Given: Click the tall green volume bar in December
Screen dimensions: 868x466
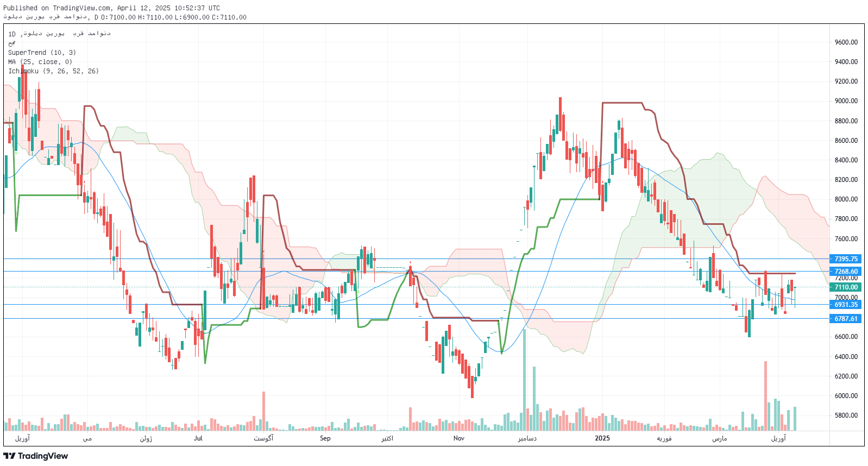Looking at the screenshot, I should pyautogui.click(x=524, y=380).
